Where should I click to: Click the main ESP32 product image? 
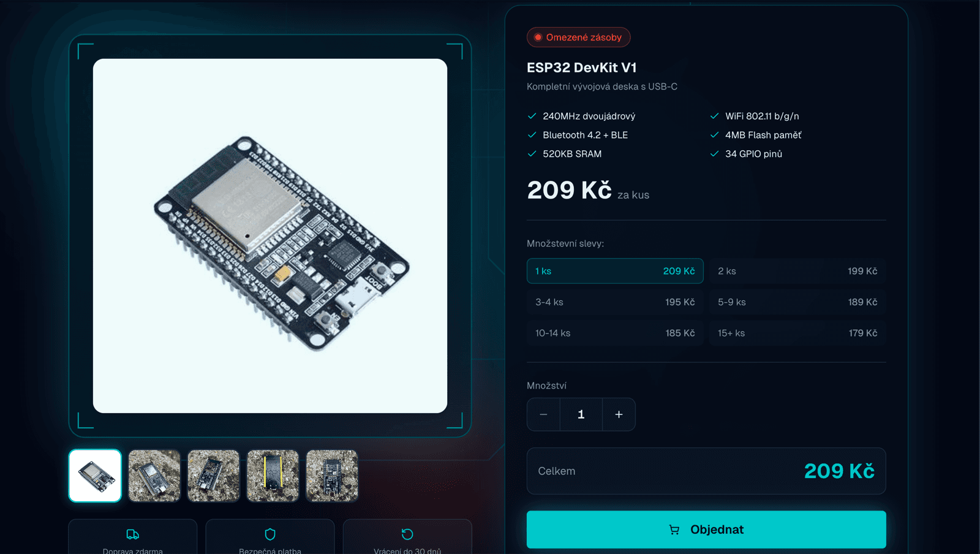270,236
